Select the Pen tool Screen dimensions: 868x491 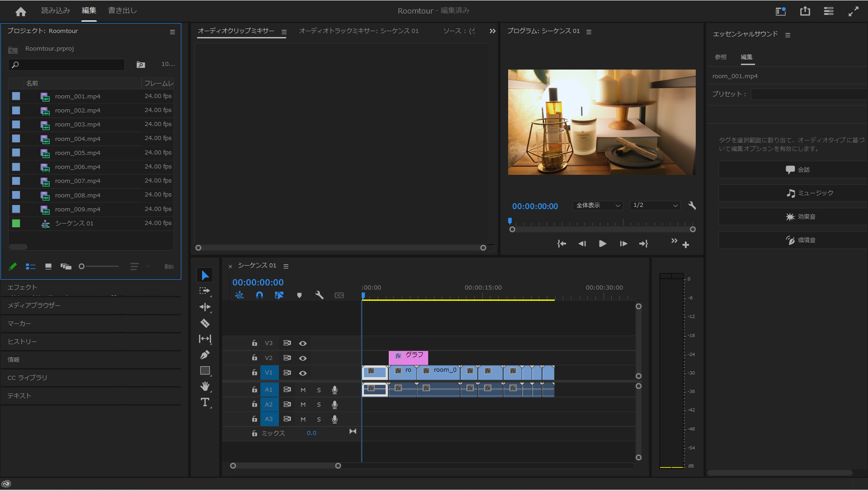(205, 355)
